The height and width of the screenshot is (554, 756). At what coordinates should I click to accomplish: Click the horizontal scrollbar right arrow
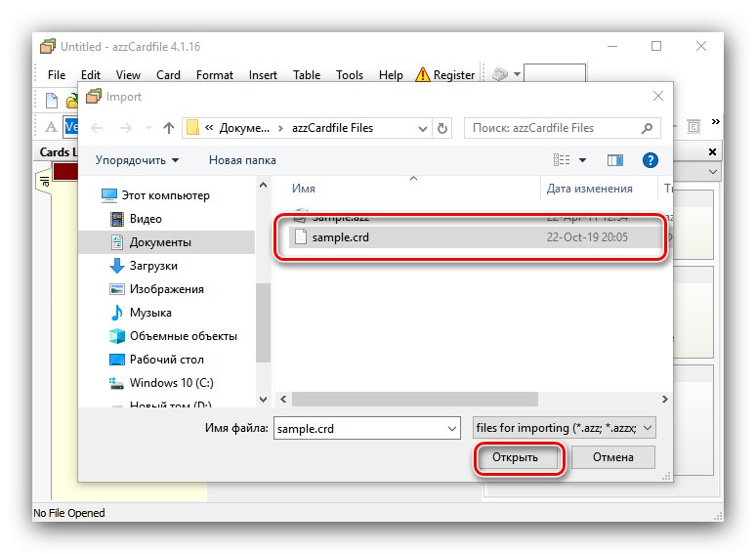coord(665,399)
